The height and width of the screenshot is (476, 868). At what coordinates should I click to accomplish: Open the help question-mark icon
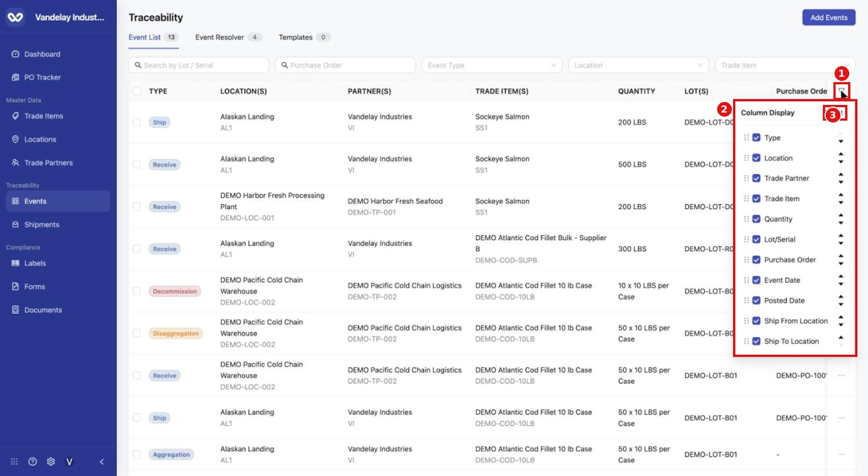click(32, 462)
